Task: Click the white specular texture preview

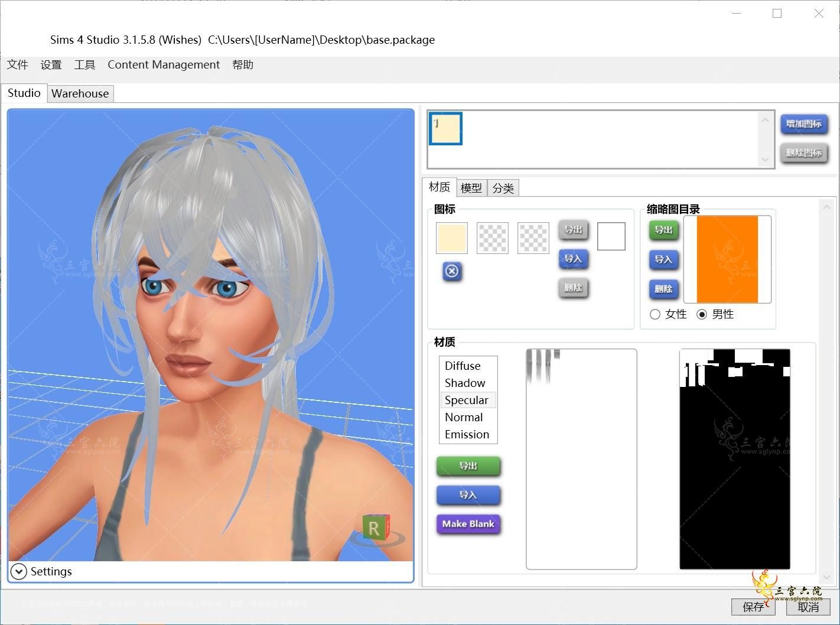Action: click(x=582, y=459)
